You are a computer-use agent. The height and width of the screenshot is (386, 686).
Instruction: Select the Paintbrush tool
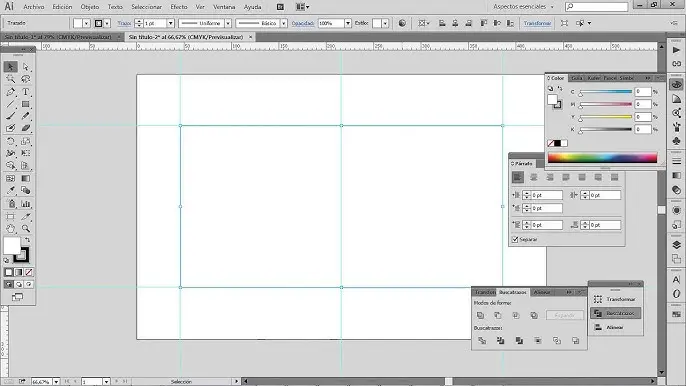click(10, 116)
